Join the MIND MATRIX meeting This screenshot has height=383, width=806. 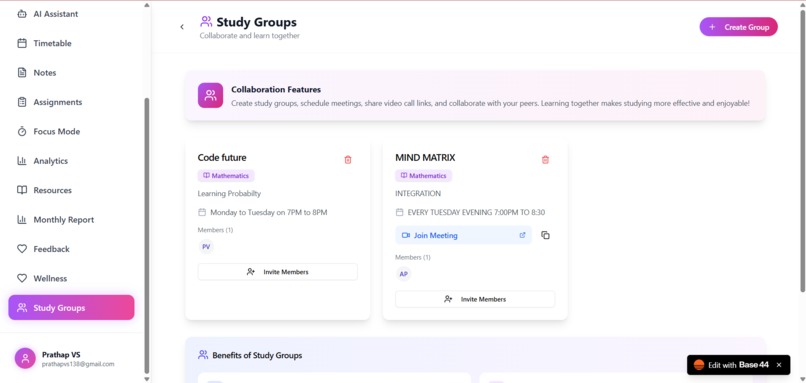click(x=463, y=235)
